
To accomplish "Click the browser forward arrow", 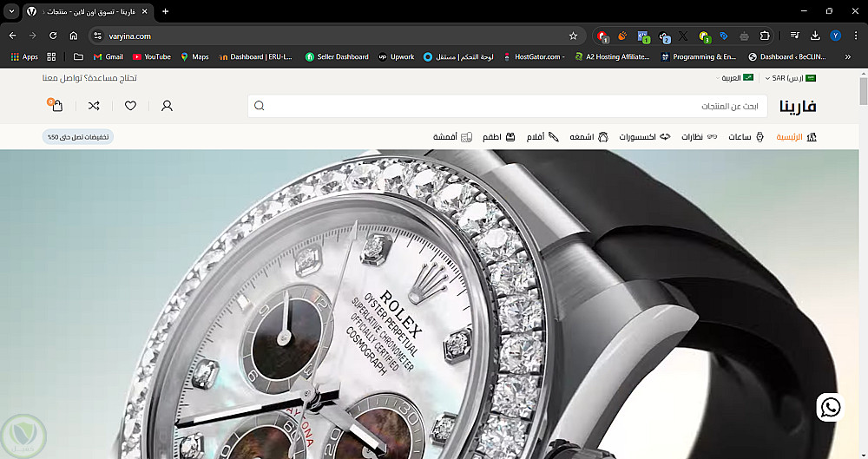I will click(x=33, y=36).
